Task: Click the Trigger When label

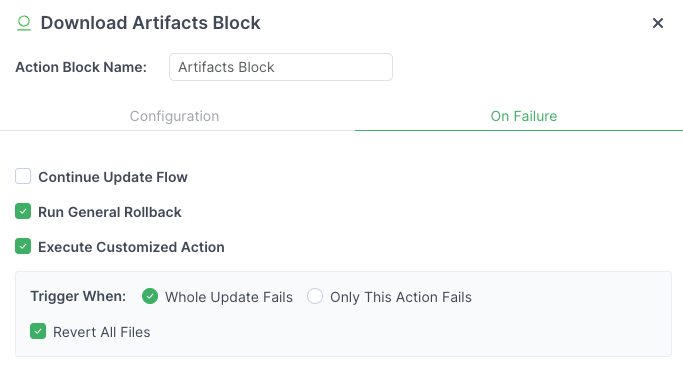Action: [x=78, y=297]
